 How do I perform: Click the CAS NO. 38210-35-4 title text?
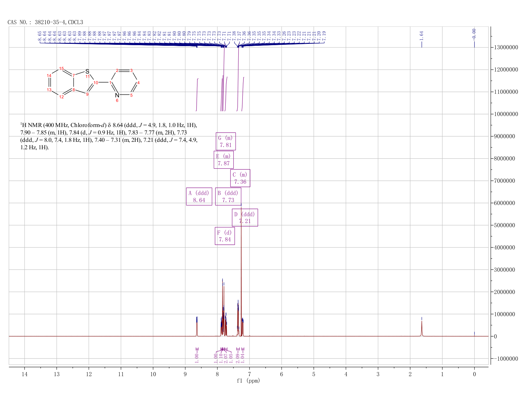[x=45, y=22]
